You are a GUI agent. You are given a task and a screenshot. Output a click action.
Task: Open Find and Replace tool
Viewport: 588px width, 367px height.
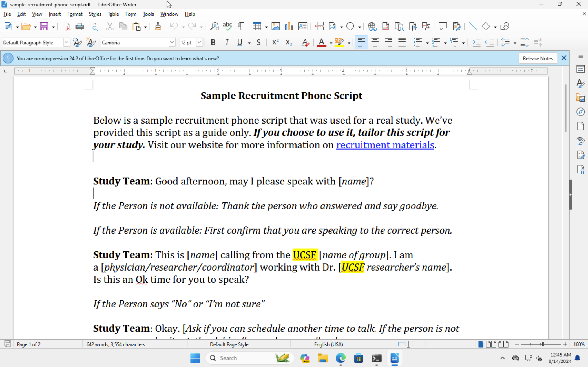tap(214, 27)
